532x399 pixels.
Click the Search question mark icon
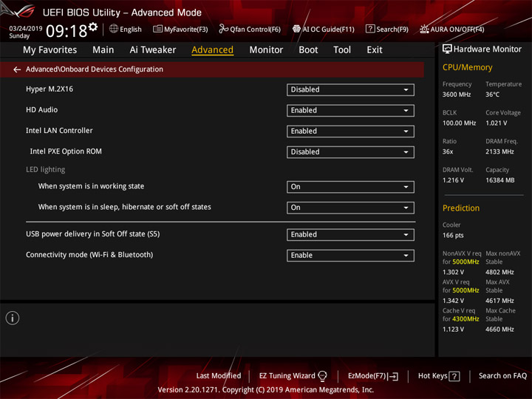coord(370,29)
